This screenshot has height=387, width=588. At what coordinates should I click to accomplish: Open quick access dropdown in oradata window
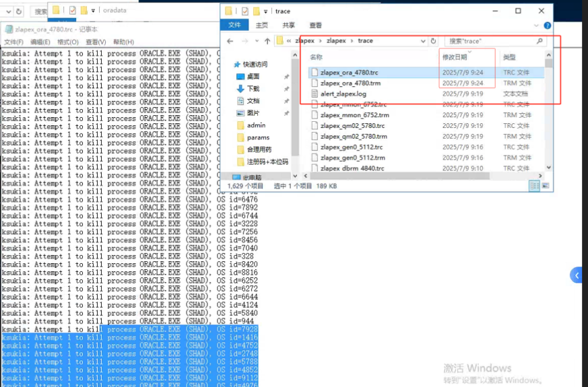pyautogui.click(x=93, y=11)
